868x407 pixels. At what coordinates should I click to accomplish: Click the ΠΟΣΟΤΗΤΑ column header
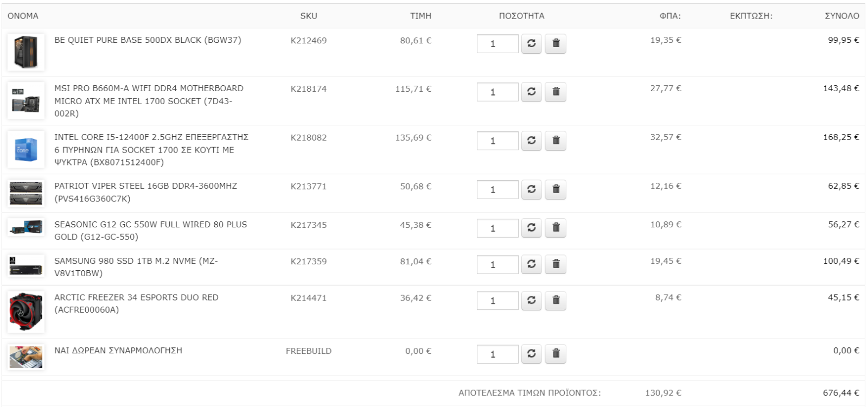click(x=521, y=16)
